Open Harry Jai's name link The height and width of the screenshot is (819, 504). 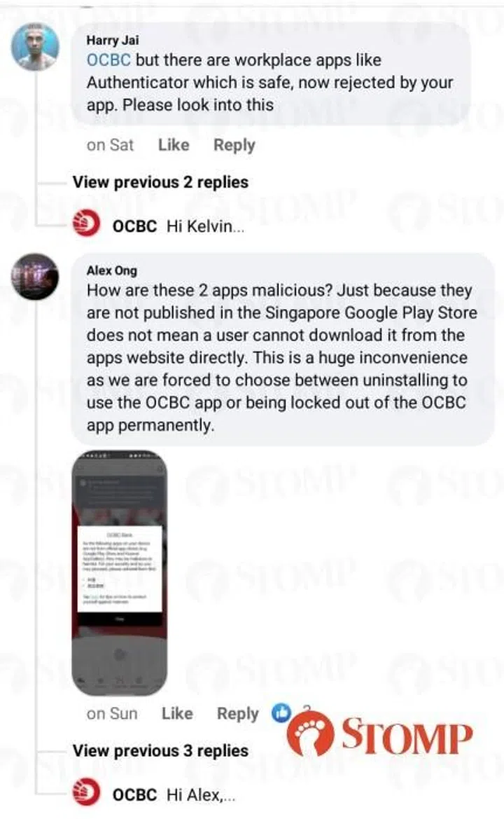point(113,40)
